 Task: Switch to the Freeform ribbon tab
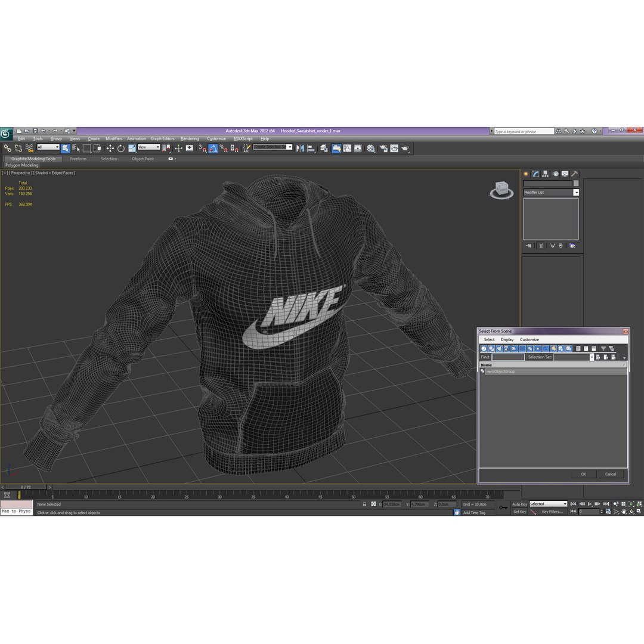coord(78,159)
